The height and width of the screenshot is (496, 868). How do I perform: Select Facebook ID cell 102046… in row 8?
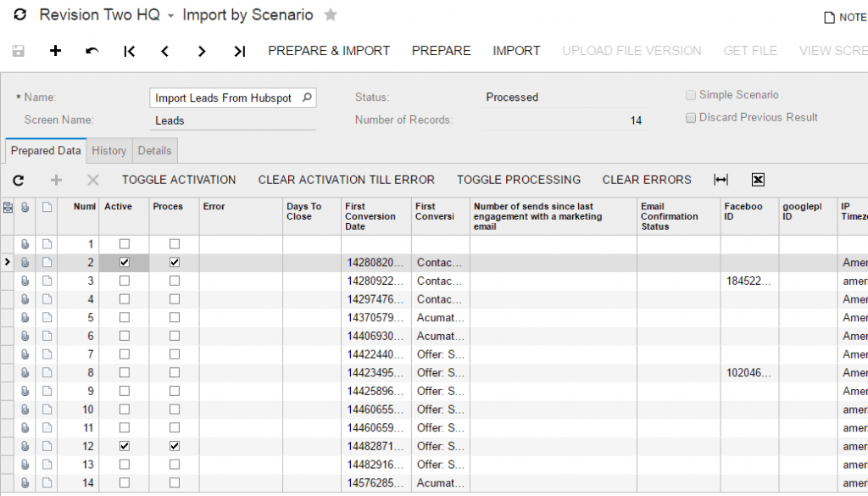pos(750,372)
